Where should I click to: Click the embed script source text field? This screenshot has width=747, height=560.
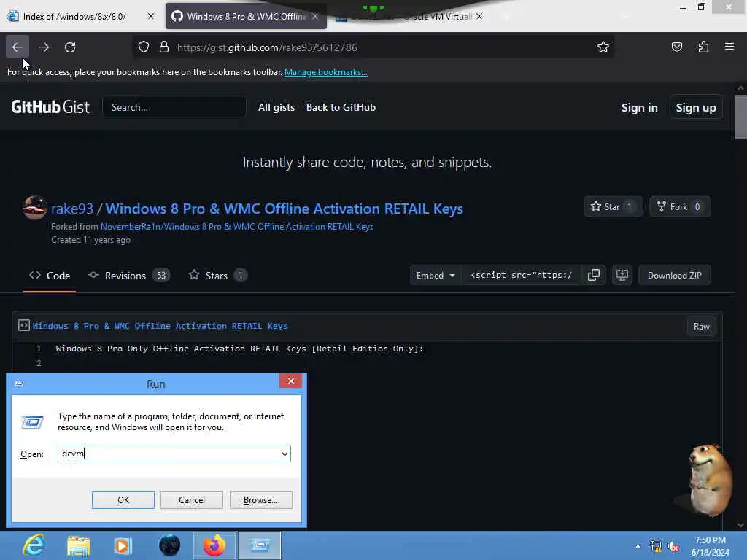(521, 275)
